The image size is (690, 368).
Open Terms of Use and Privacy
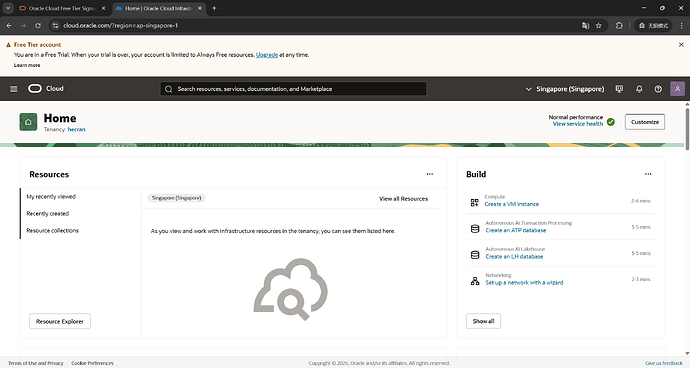[x=36, y=363]
